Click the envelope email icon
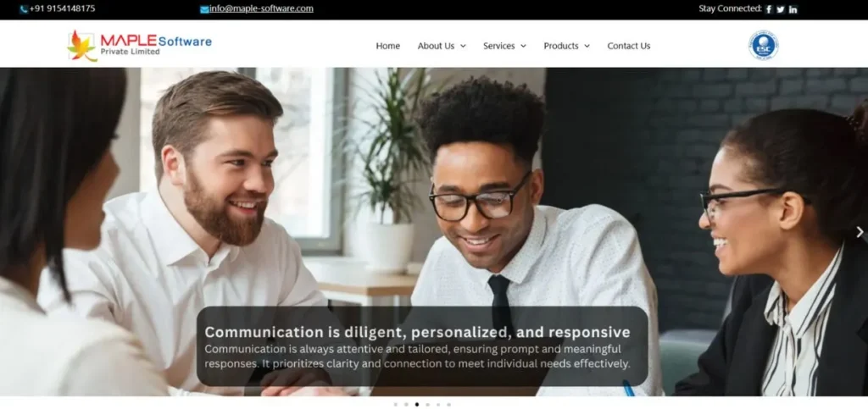Image resolution: width=868 pixels, height=409 pixels. point(204,9)
